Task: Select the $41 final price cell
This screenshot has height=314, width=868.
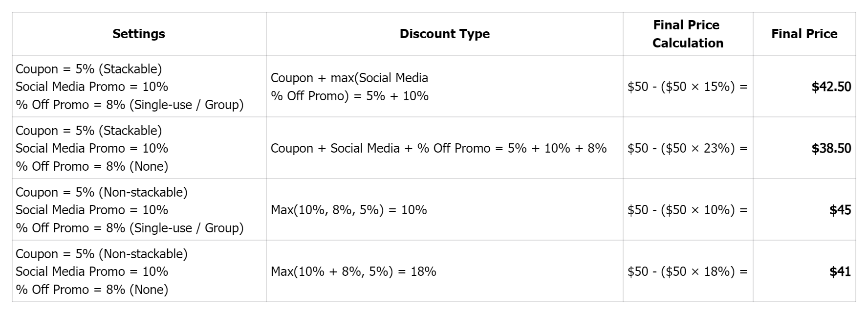Action: click(x=804, y=271)
